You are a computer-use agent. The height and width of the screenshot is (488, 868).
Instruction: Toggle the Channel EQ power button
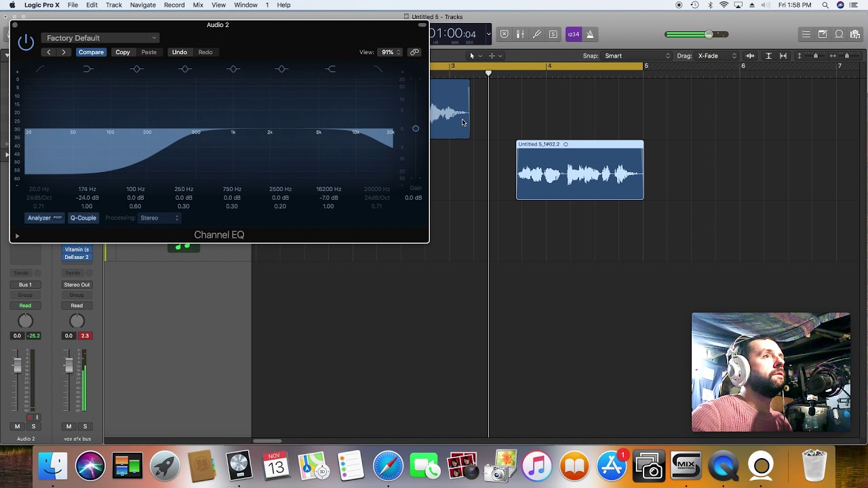click(26, 42)
